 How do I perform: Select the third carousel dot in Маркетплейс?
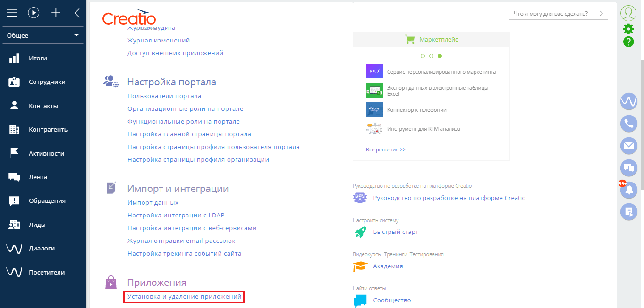click(440, 55)
